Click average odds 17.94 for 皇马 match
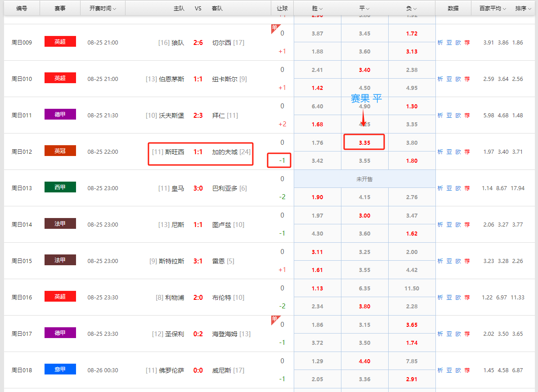538x392 pixels. [x=517, y=188]
